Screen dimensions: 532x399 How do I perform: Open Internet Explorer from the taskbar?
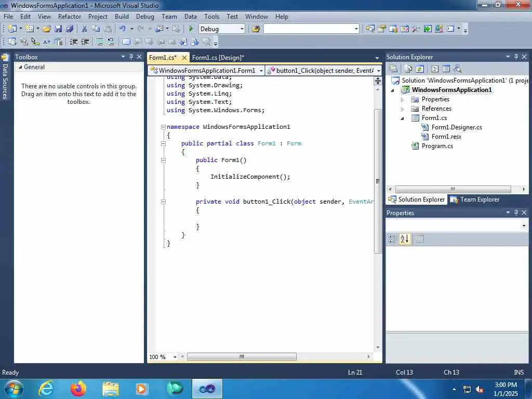(46, 389)
